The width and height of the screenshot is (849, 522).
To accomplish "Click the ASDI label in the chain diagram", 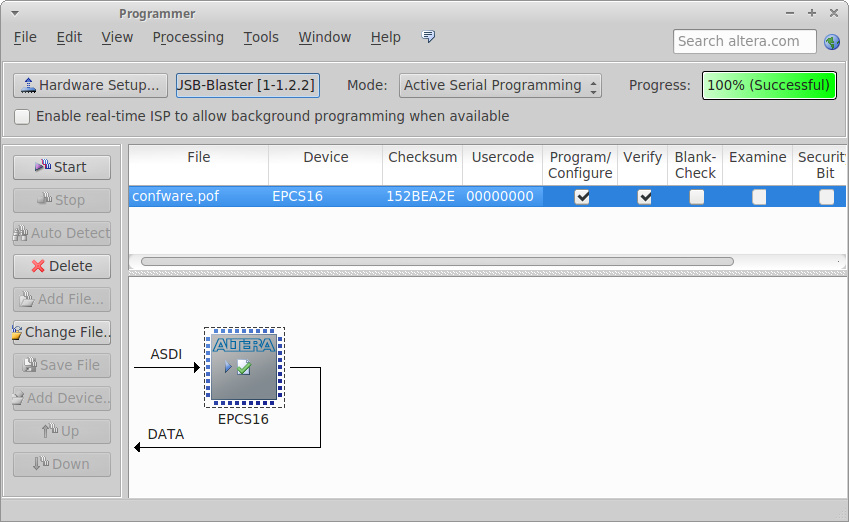I will [x=166, y=354].
